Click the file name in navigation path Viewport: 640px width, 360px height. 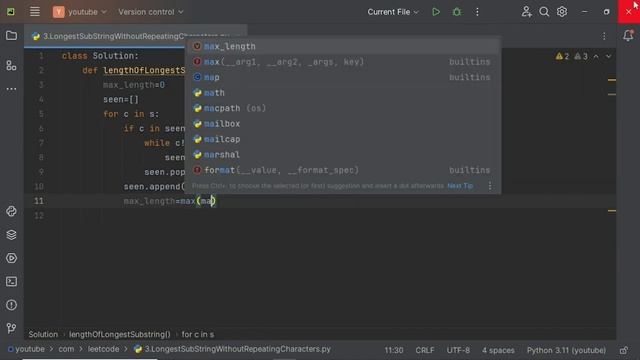tap(237, 349)
